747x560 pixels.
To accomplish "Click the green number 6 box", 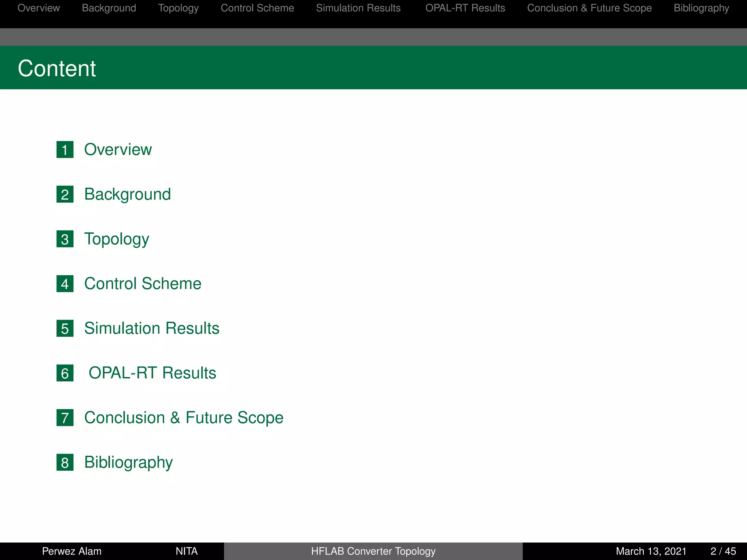I will click(x=65, y=373).
